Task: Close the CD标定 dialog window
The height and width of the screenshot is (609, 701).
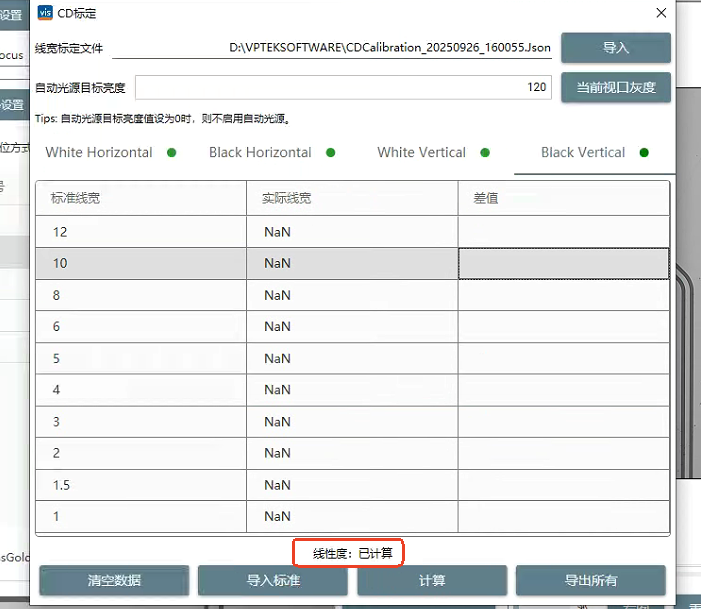Action: (x=660, y=13)
